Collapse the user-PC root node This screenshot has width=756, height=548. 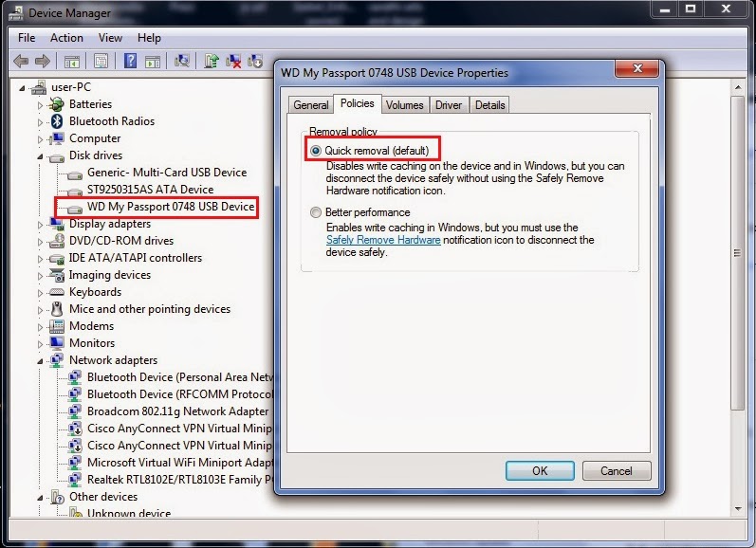[22, 88]
